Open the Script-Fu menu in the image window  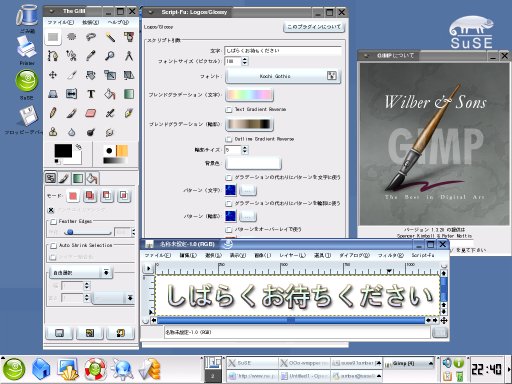click(x=423, y=255)
